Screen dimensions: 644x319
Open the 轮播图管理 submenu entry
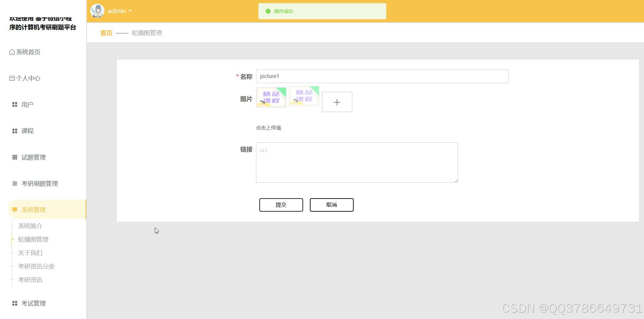[33, 239]
